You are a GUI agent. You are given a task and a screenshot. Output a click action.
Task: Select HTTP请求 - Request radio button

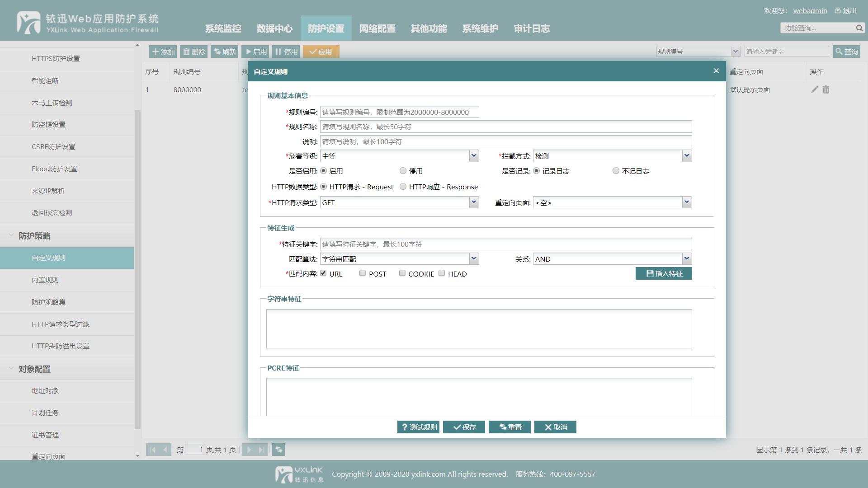(323, 187)
